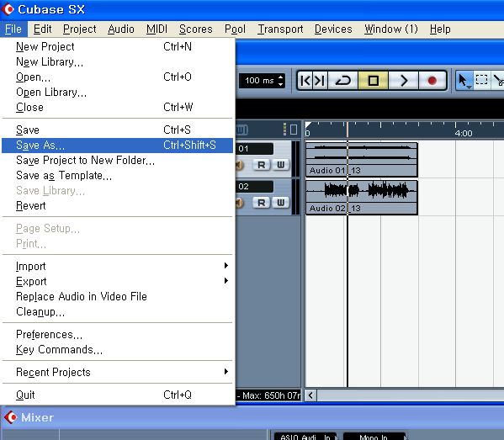Image resolution: width=504 pixels, height=440 pixels.
Task: Choose Replace Audio in Video File
Action: coord(117,296)
